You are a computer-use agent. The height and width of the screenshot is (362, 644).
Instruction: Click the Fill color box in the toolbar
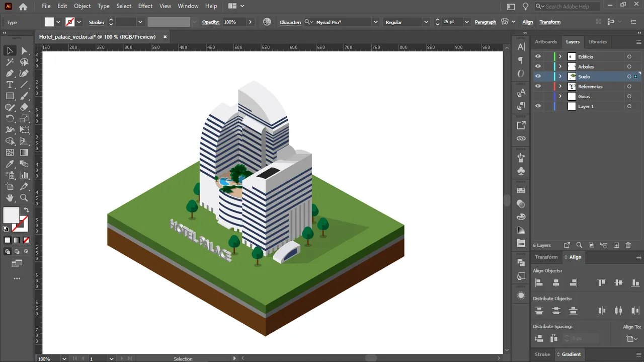tap(11, 215)
